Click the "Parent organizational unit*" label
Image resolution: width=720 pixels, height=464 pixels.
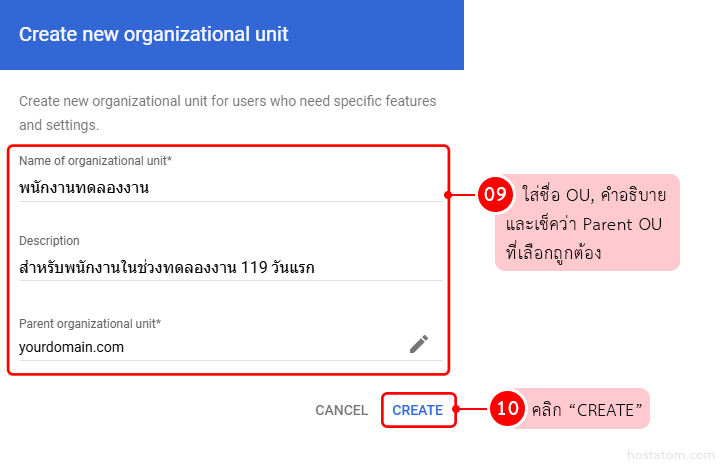pyautogui.click(x=90, y=323)
